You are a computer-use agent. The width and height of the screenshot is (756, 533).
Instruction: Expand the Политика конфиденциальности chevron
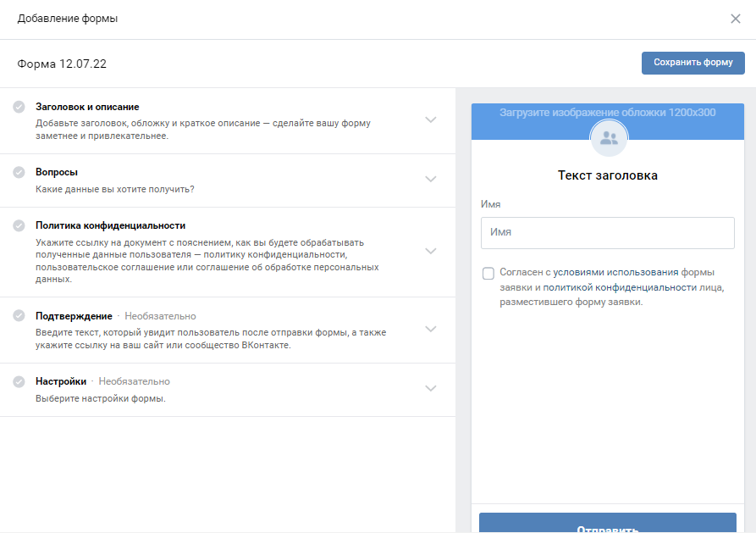[430, 251]
